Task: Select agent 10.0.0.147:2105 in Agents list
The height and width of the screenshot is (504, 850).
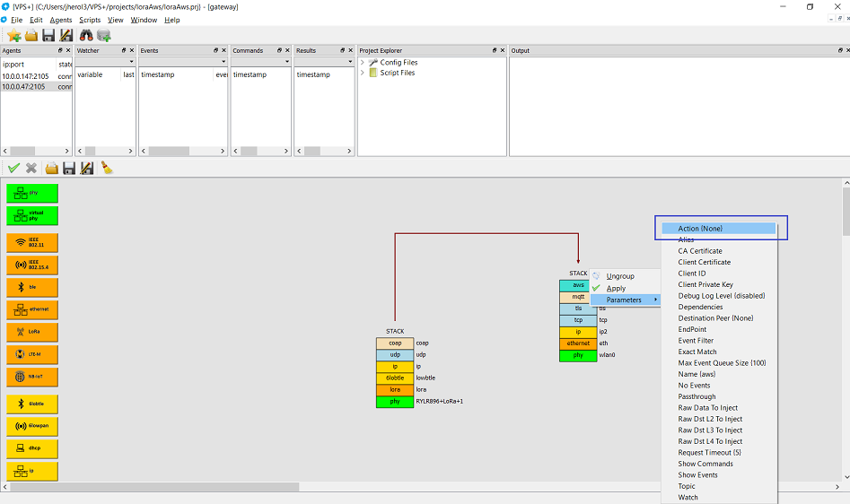Action: click(29, 75)
